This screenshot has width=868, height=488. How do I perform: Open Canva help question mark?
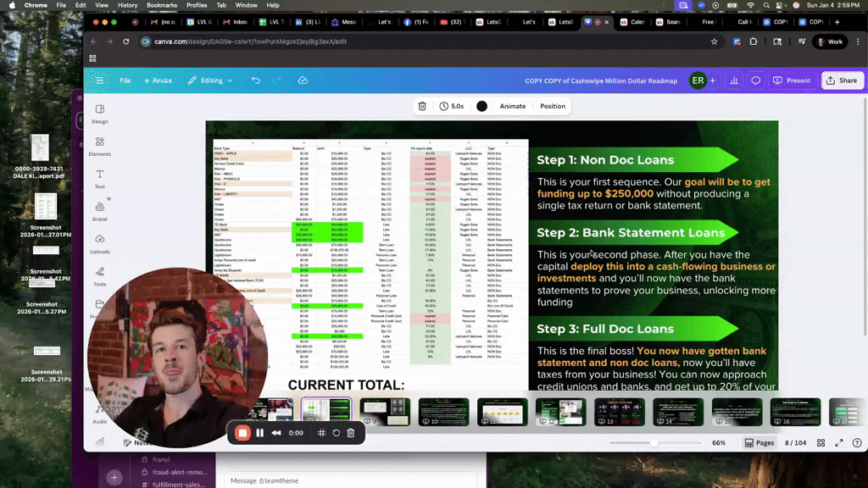857,442
